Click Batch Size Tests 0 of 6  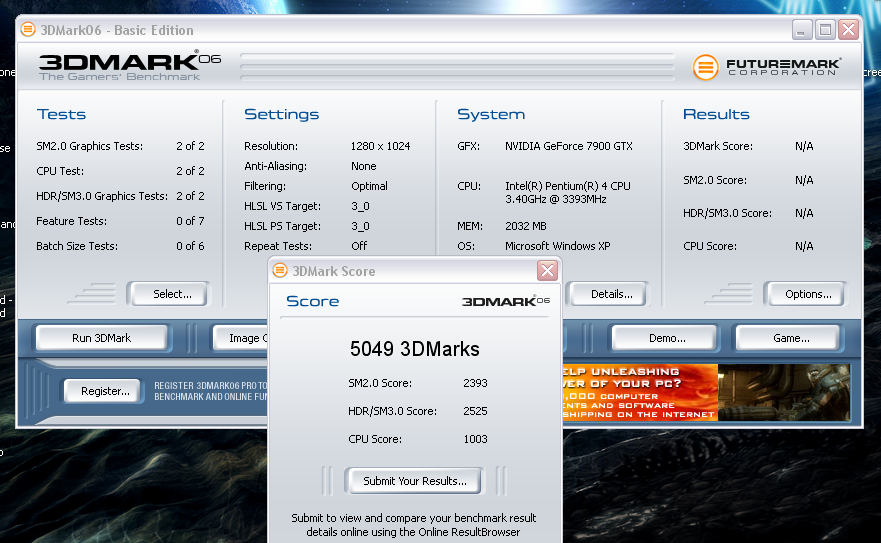point(120,246)
